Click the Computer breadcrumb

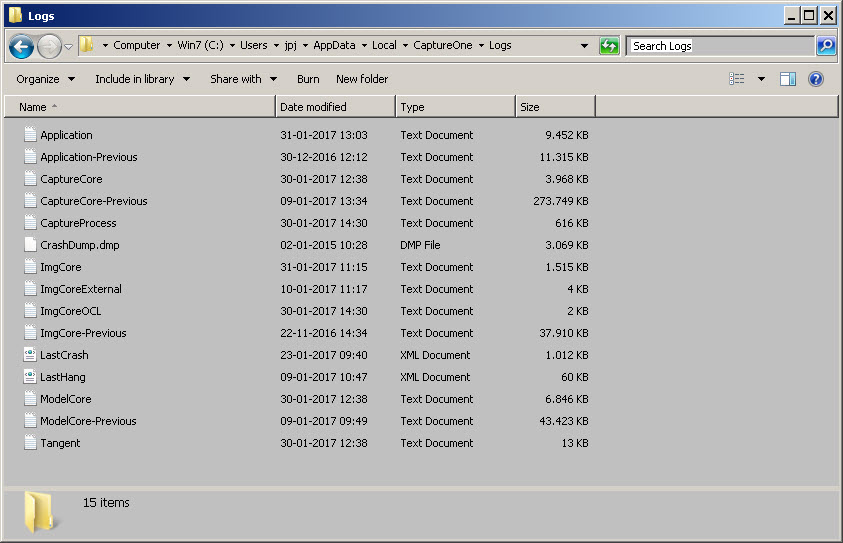(137, 45)
